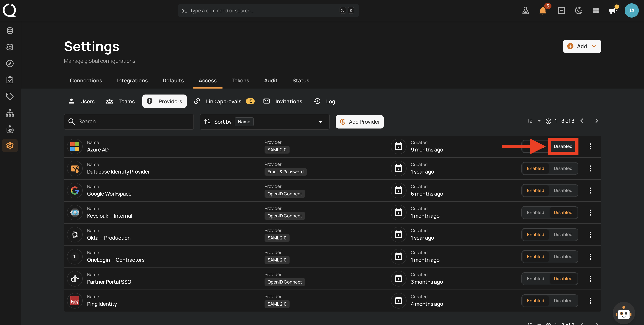Image resolution: width=644 pixels, height=325 pixels.
Task: Open the chatbot assistant at bottom right
Action: point(623,313)
